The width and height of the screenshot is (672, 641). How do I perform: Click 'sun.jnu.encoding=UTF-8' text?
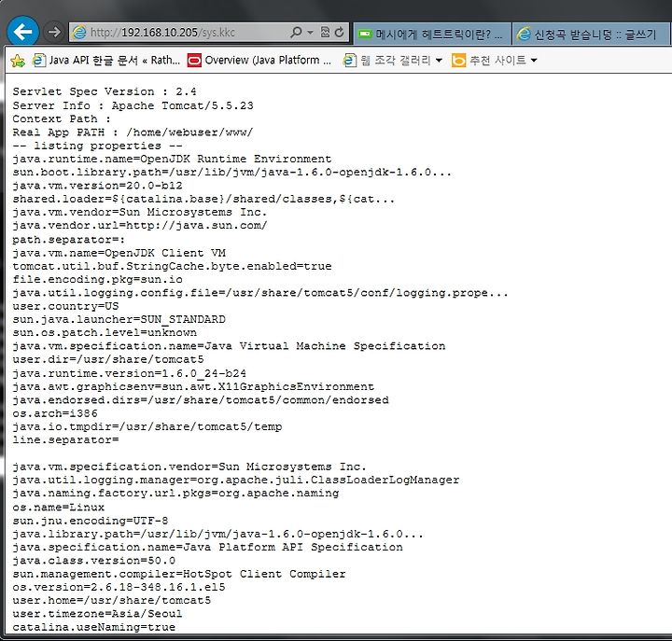click(x=91, y=521)
